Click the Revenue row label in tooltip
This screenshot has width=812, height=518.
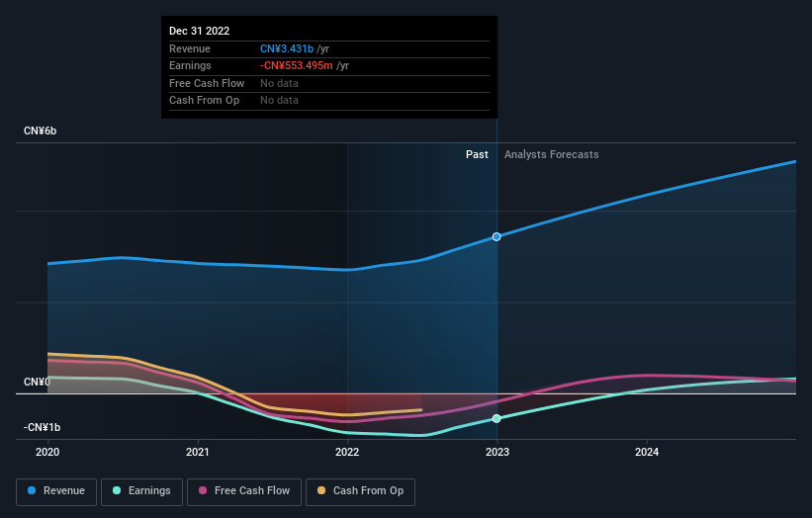pos(190,48)
